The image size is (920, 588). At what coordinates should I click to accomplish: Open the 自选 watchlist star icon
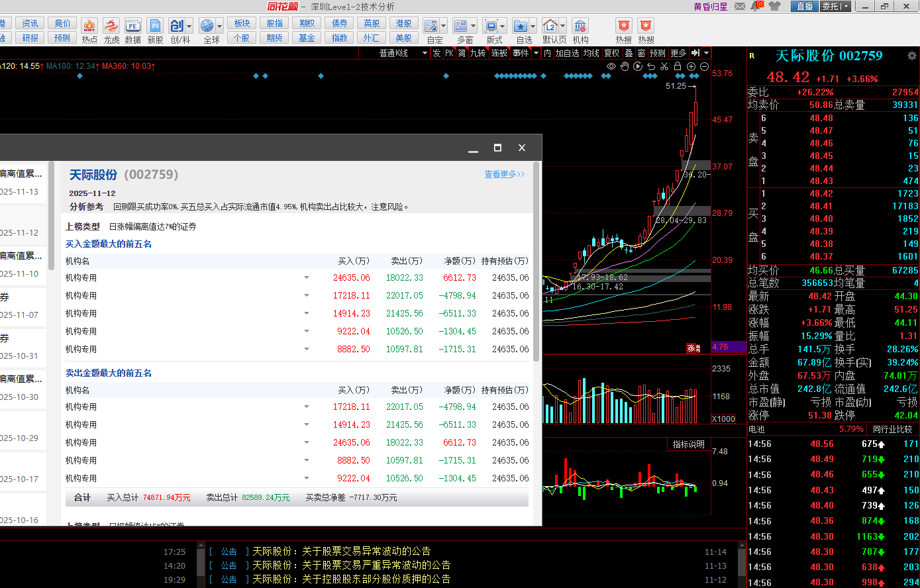point(521,26)
